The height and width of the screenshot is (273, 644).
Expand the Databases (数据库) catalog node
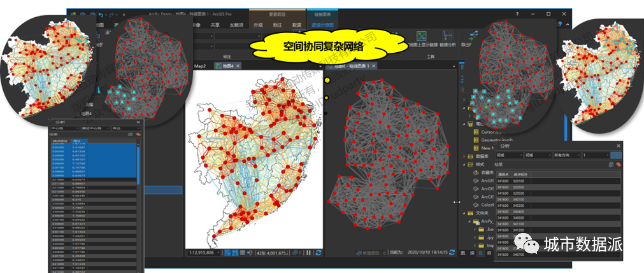[464, 157]
